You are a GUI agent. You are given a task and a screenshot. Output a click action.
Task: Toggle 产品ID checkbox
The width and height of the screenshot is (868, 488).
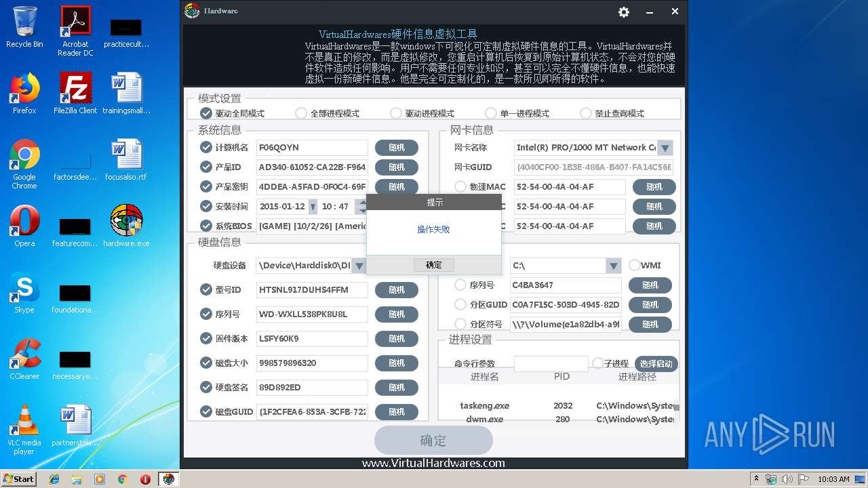pyautogui.click(x=206, y=167)
